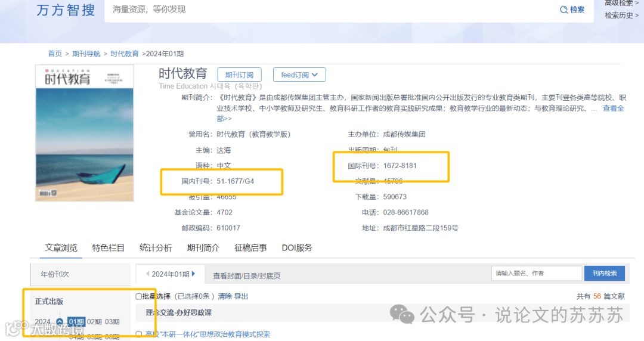Click the 下载量 value 590673
The height and width of the screenshot is (341, 644).
coord(395,197)
